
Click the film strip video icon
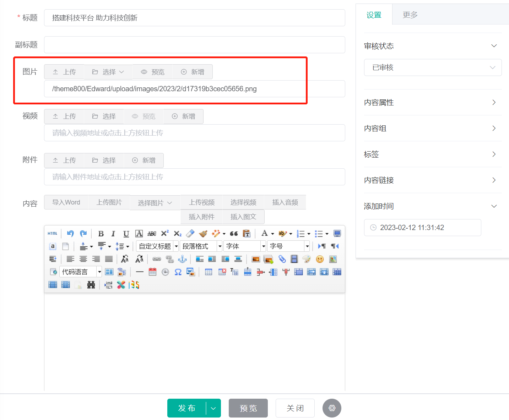[294, 259]
